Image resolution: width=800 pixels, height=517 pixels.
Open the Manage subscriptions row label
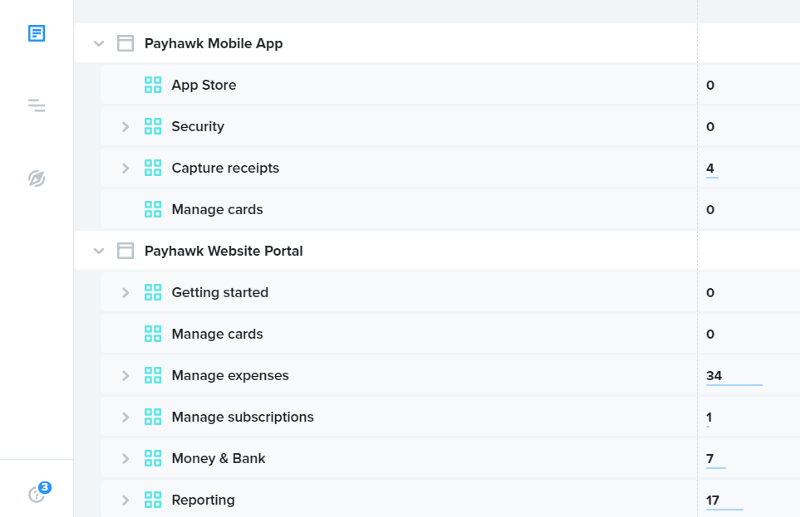coord(242,417)
